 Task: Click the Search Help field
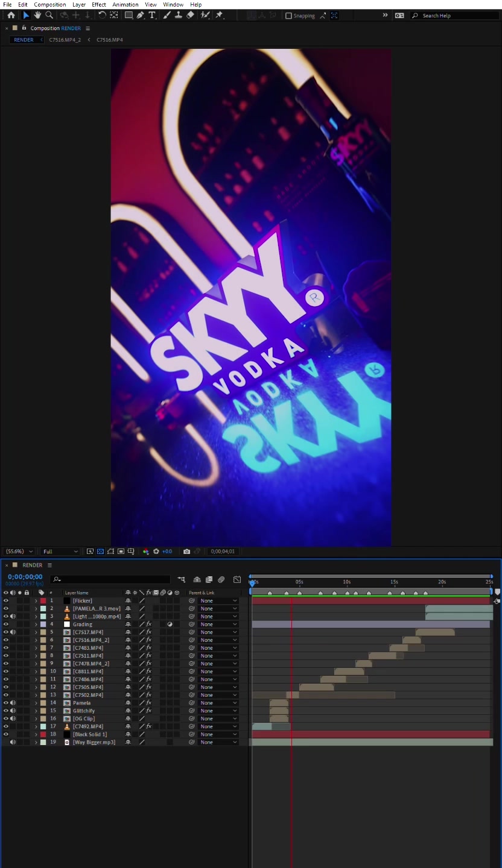pyautogui.click(x=454, y=16)
